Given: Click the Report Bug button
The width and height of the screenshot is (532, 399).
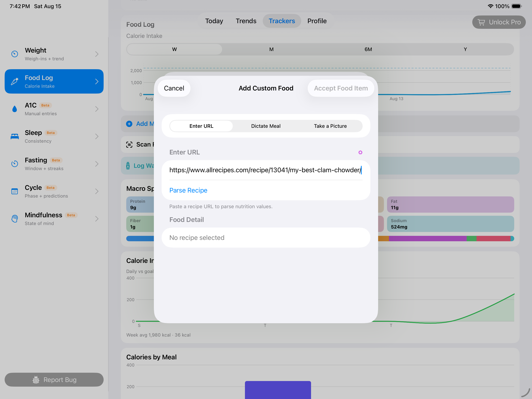Looking at the screenshot, I should pos(54,380).
